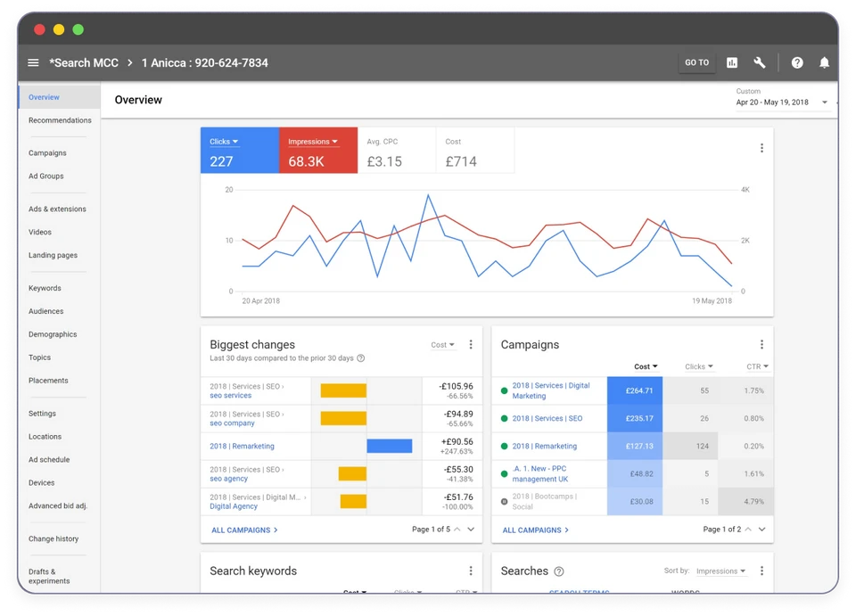This screenshot has height=616, width=856.
Task: Open Drafts & experiments in the sidebar
Action: click(x=49, y=576)
